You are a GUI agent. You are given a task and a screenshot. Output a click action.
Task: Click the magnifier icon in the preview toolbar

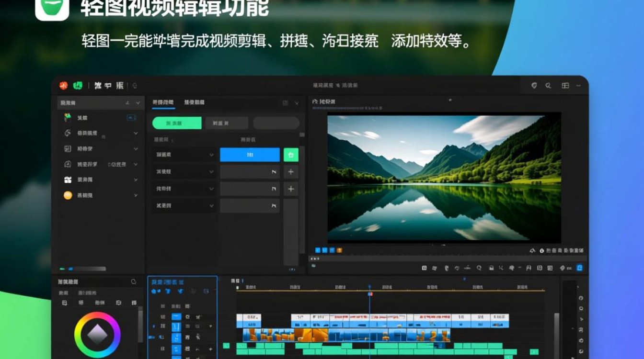479,268
